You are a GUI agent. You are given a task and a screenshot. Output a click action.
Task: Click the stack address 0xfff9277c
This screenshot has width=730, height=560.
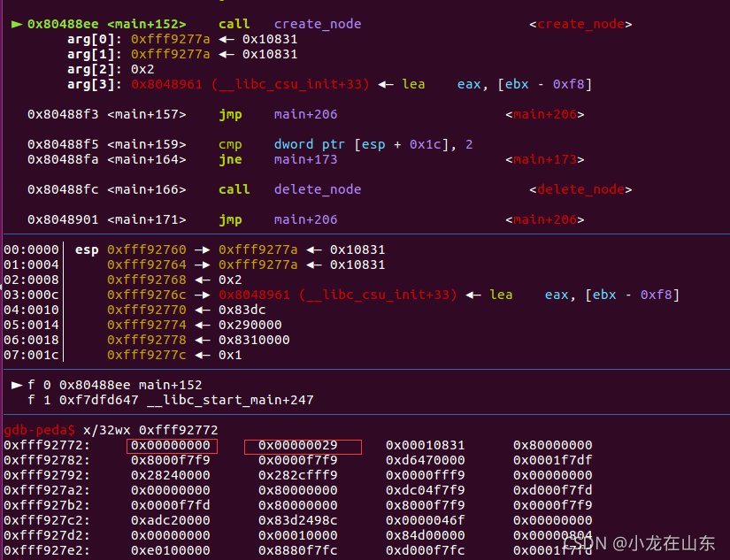(x=147, y=355)
